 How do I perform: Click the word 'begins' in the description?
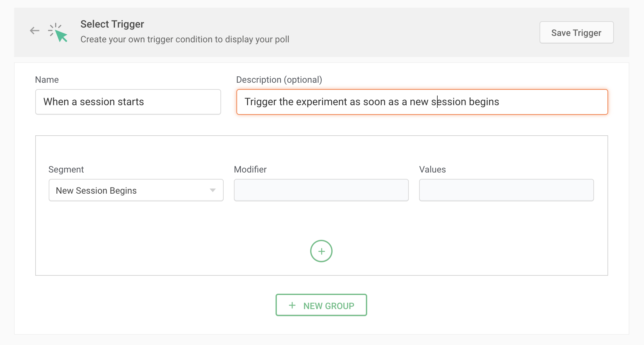(x=484, y=102)
